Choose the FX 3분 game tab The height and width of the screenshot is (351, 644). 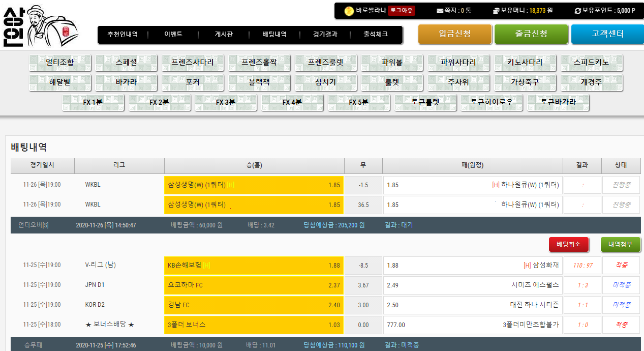click(226, 102)
